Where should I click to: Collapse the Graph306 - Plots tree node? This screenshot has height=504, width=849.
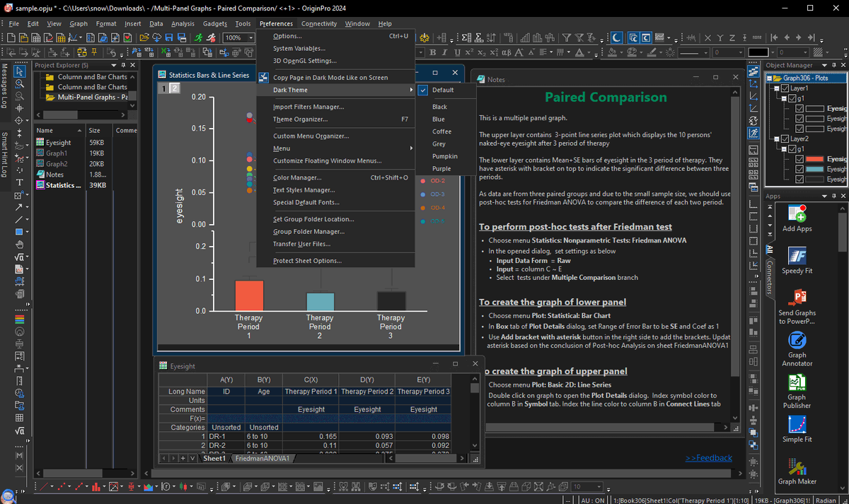click(x=770, y=78)
